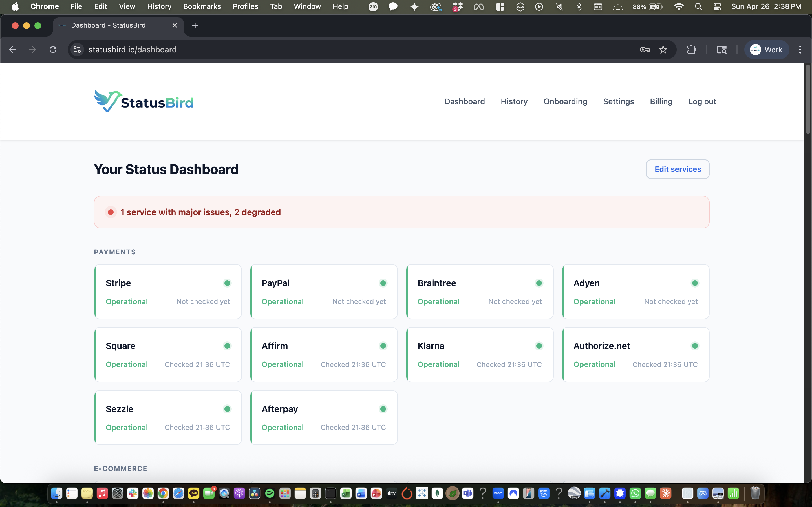Click the page's vertical scrollbar thumb
812x507 pixels.
pos(808,99)
